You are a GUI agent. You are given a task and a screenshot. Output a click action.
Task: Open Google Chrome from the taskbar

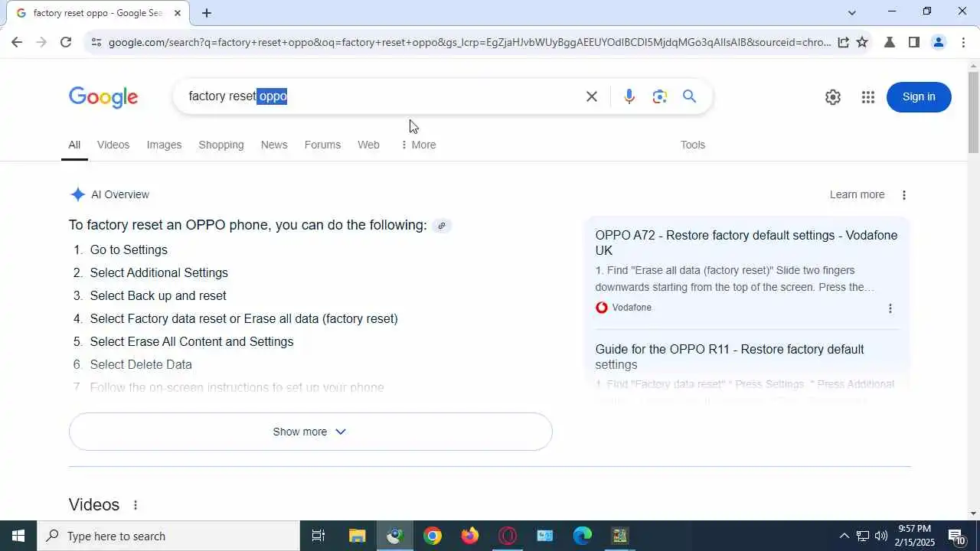pos(433,536)
